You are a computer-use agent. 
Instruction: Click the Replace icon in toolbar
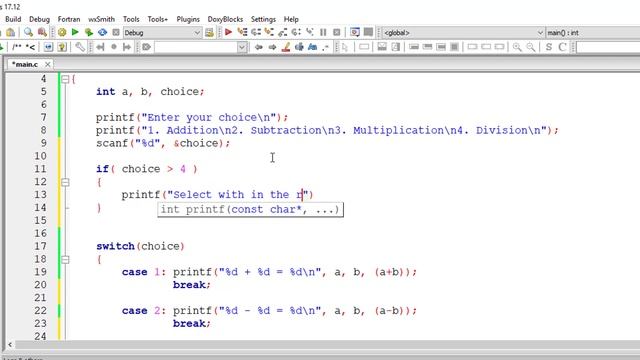(x=42, y=33)
